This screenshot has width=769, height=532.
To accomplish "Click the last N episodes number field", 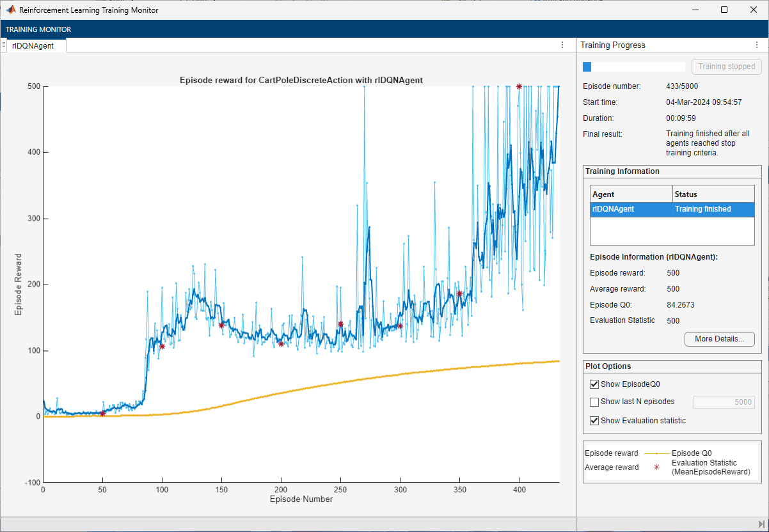I will [724, 402].
